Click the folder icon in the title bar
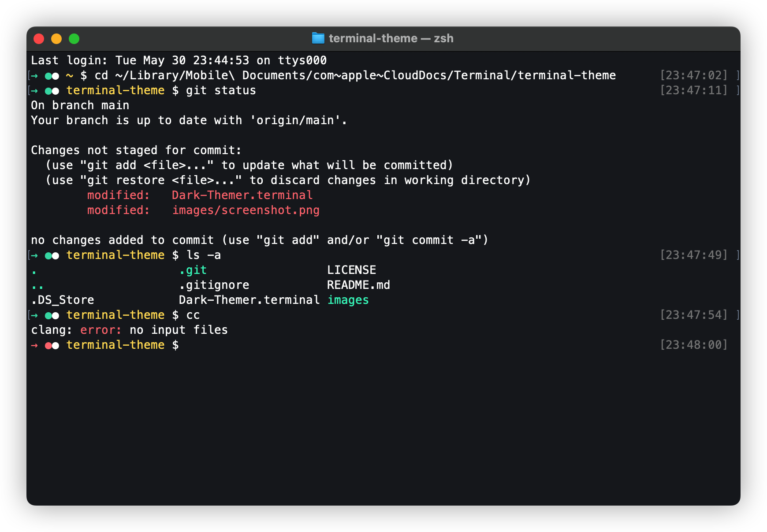767x532 pixels. pos(318,38)
